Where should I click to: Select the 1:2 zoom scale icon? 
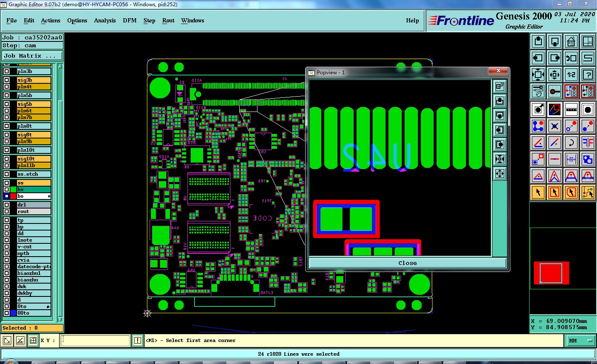coord(571,75)
